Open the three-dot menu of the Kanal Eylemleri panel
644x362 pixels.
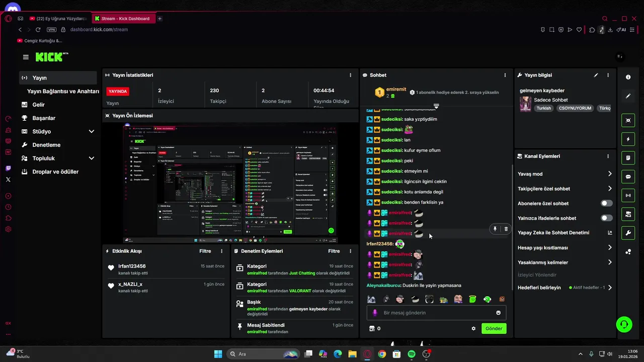(608, 156)
